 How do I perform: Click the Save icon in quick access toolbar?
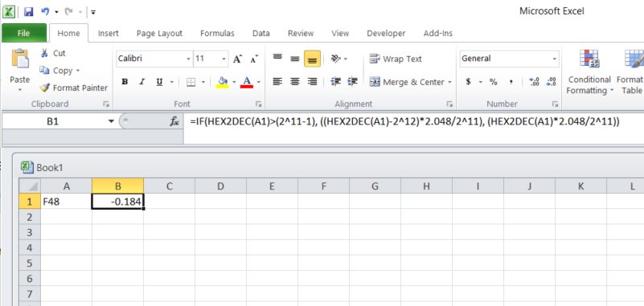tap(28, 11)
